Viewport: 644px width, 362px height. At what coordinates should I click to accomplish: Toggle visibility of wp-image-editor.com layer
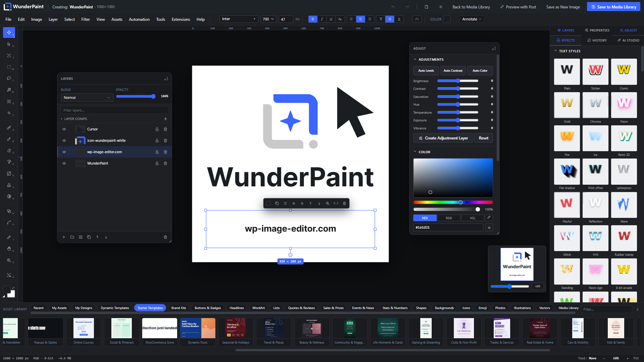(x=64, y=152)
